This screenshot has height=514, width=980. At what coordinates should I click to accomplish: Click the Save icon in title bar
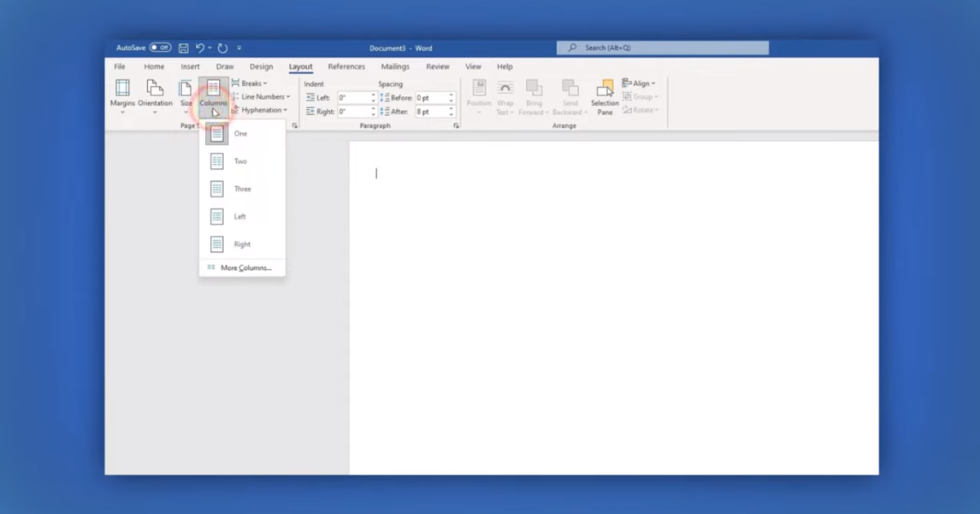[x=184, y=48]
